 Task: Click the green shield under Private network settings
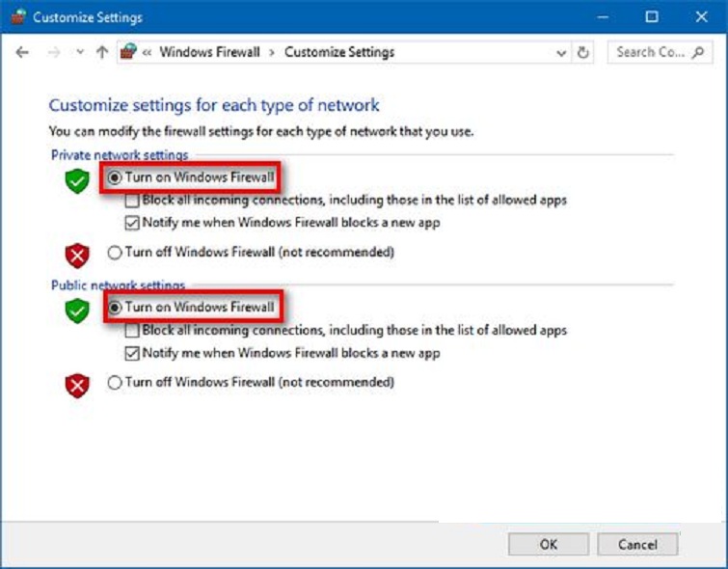point(77,180)
